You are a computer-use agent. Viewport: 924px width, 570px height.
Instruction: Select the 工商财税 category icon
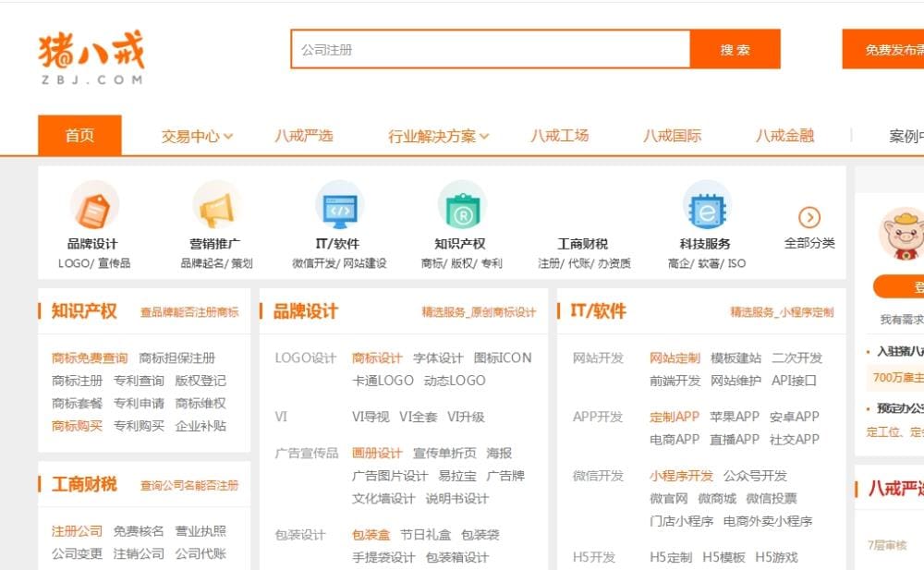[x=586, y=211]
